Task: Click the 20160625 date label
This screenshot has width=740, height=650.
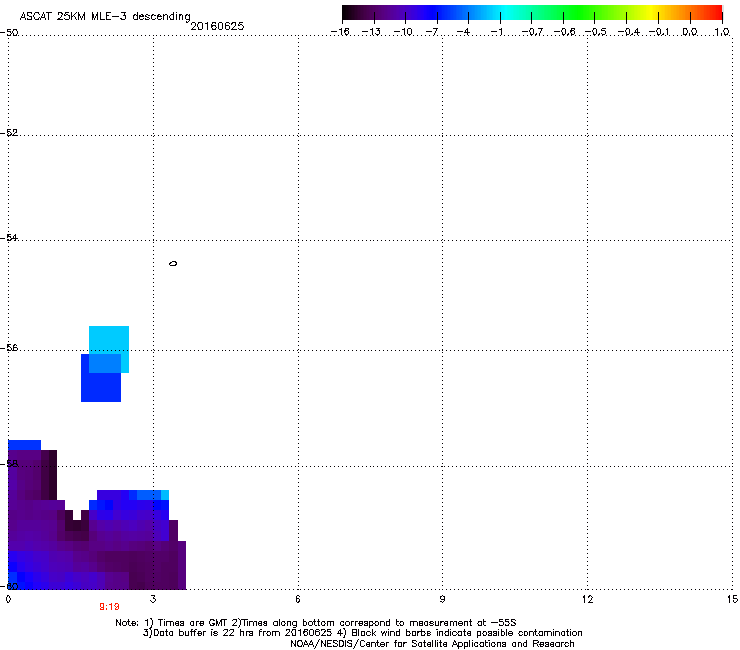Action: (x=217, y=26)
